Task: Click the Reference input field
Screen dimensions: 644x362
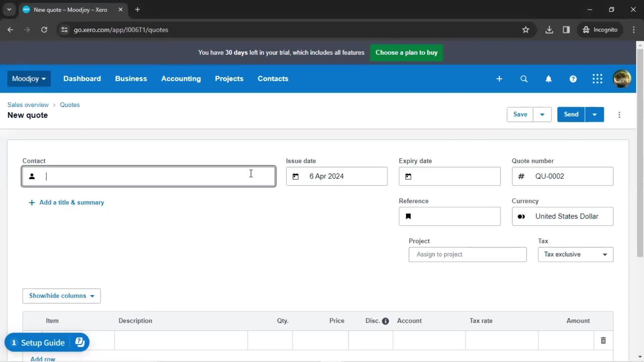Action: [449, 217]
